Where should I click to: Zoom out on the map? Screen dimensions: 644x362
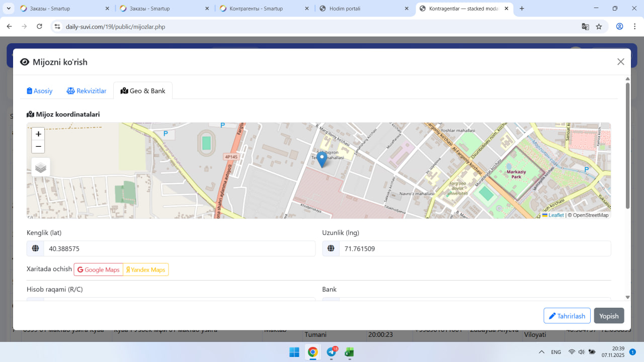click(38, 147)
